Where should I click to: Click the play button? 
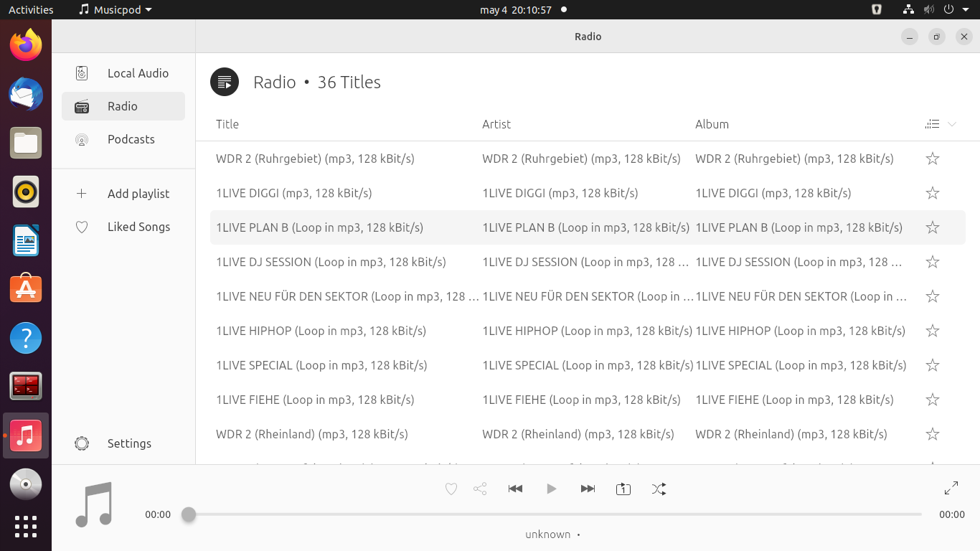click(x=551, y=489)
